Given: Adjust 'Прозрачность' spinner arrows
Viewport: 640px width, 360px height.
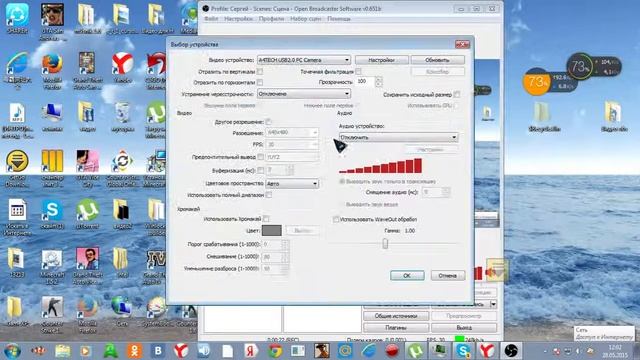Looking at the screenshot, I should click(x=378, y=82).
